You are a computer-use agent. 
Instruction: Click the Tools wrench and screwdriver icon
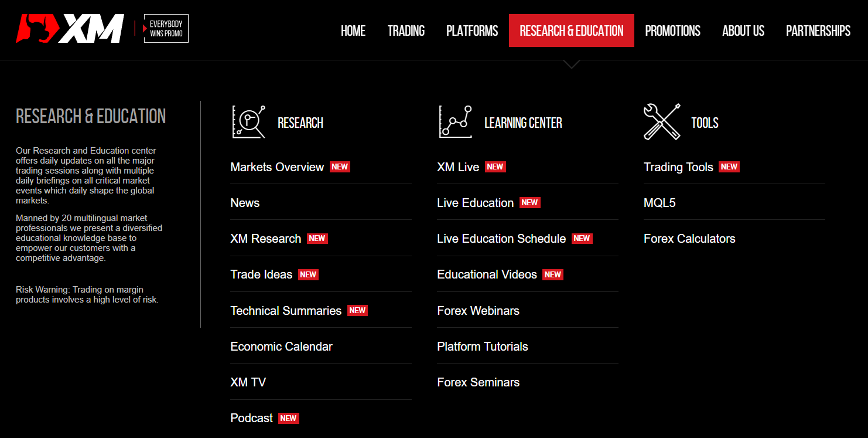(662, 122)
